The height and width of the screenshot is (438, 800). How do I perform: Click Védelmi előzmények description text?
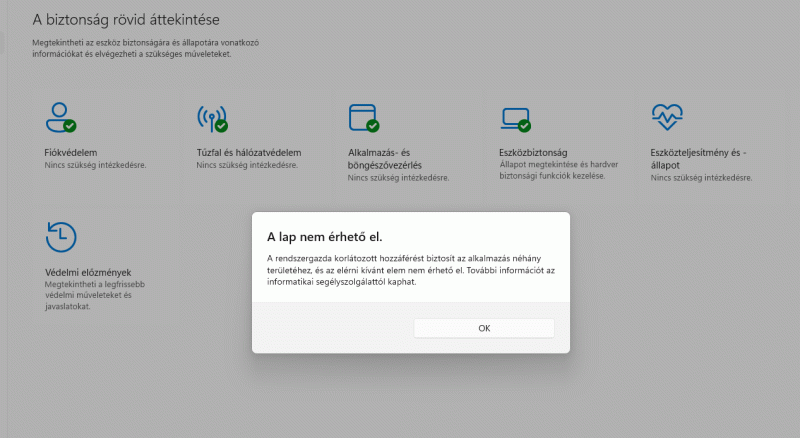[x=95, y=296]
